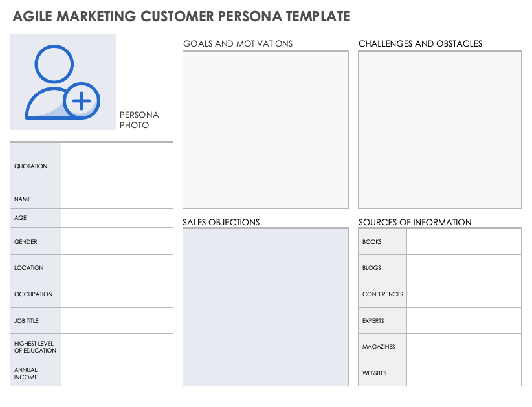Select the Annual Income value cell
The image size is (532, 407).
click(x=117, y=373)
